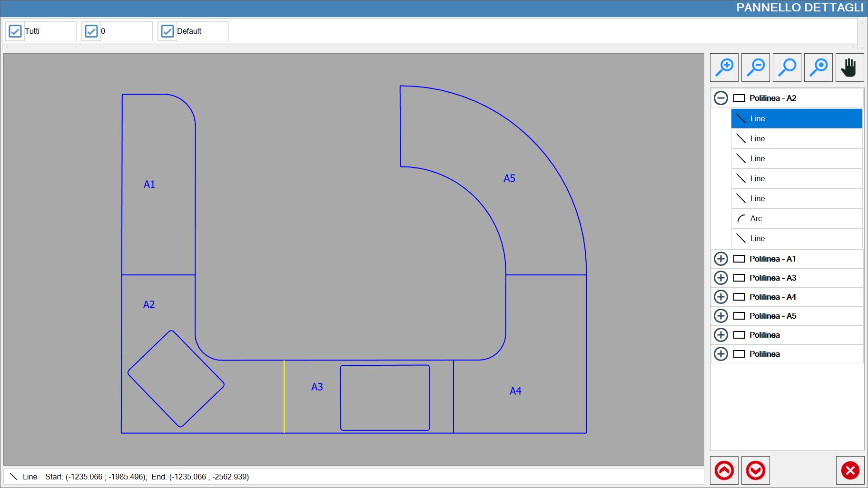Viewport: 868px width, 488px height.
Task: Click the arc icon in the Arc row
Action: pos(741,218)
